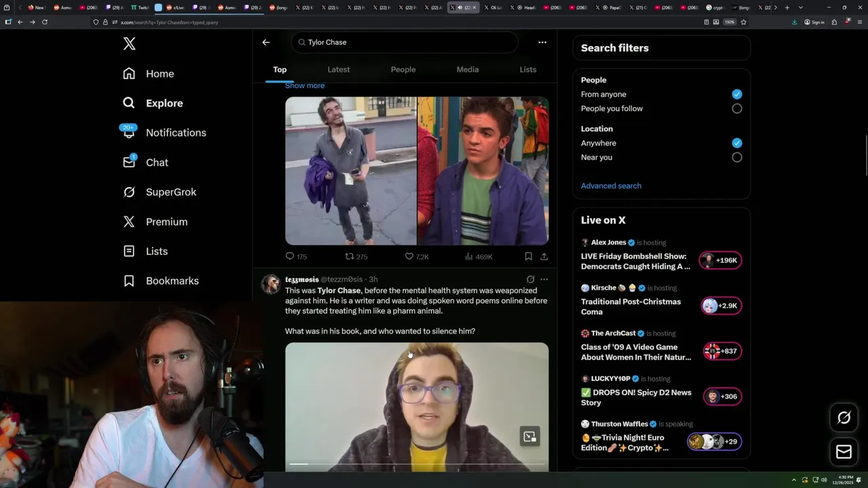Click the 150% zoom indicator
This screenshot has height=488, width=868.
pos(730,22)
